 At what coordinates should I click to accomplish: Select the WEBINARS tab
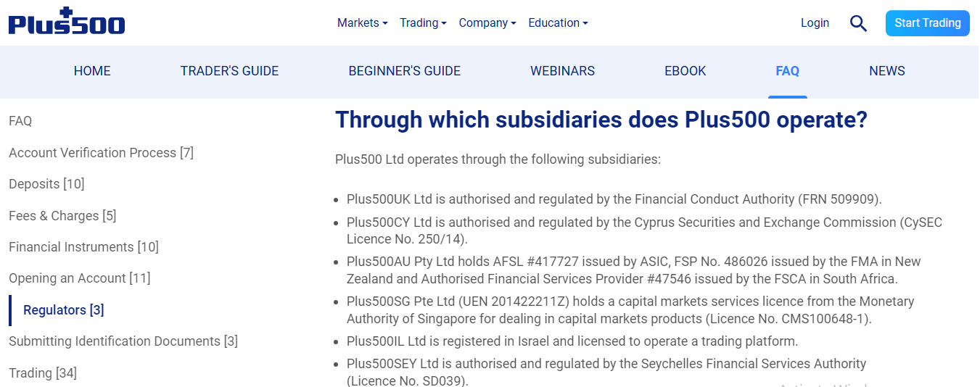(562, 71)
